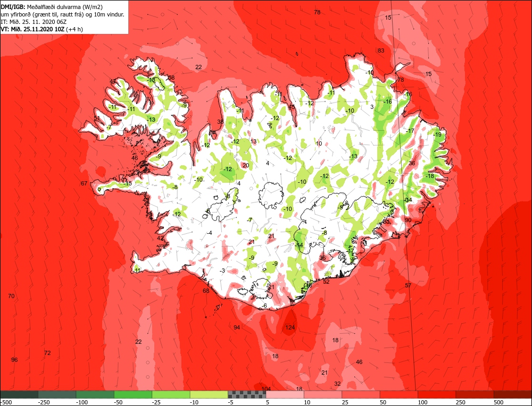
Task: Select the '94' value off the south coast
Action: (x=237, y=327)
